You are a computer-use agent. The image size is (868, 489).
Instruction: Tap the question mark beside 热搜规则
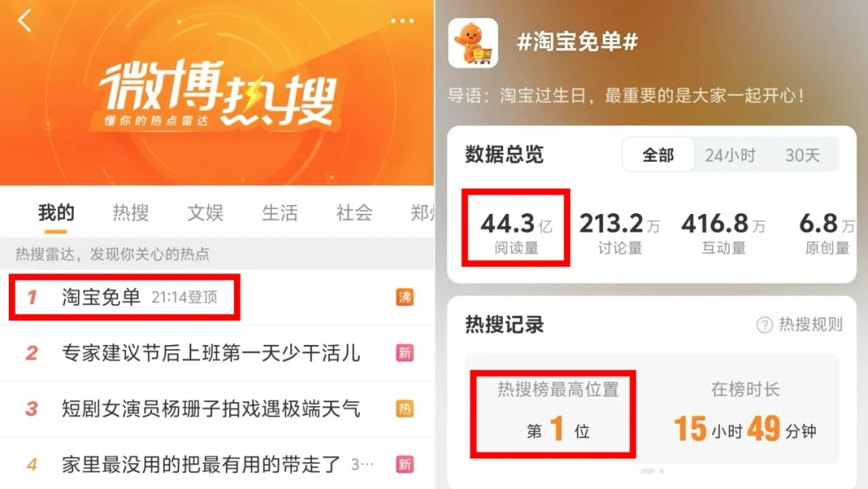(x=764, y=324)
